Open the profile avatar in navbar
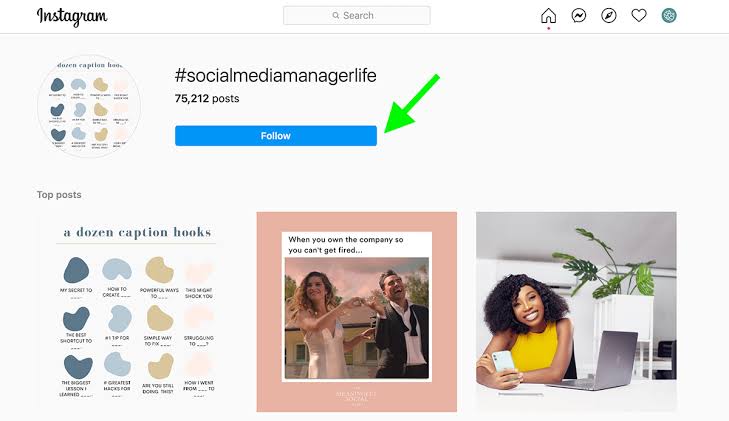This screenshot has height=421, width=729. 669,15
